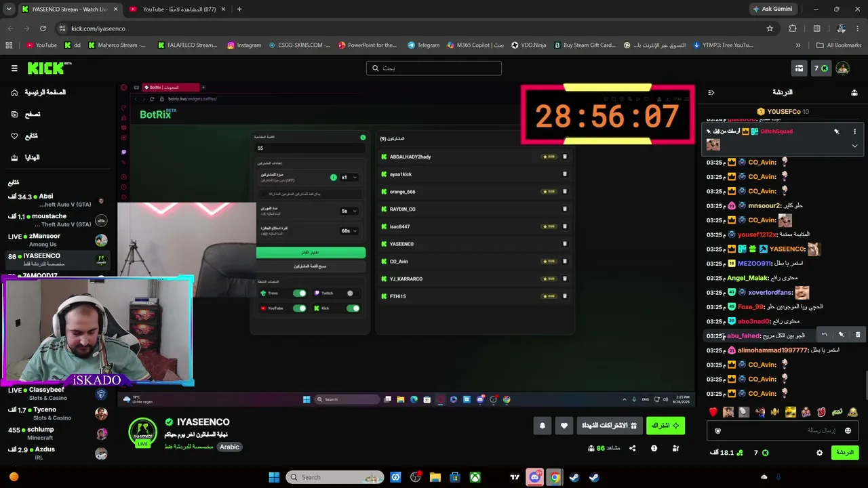Open the Absi channel in sidebar
The height and width of the screenshot is (488, 868).
[x=57, y=200]
